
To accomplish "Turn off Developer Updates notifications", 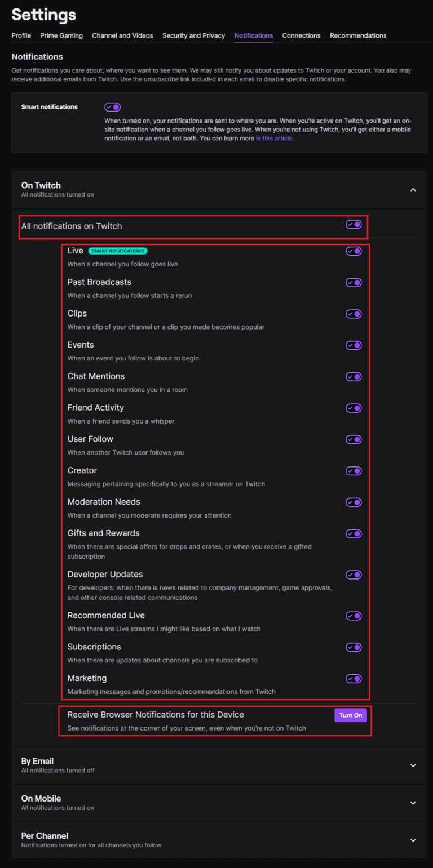I will click(353, 575).
